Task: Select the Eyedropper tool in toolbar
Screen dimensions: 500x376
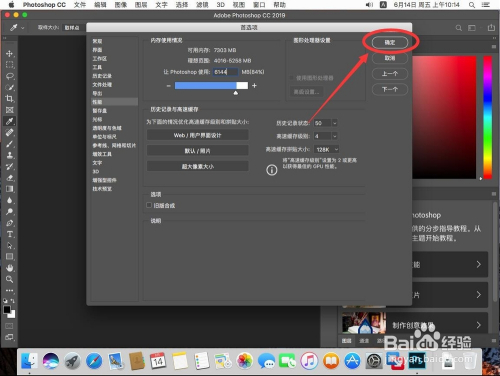Action: click(10, 121)
